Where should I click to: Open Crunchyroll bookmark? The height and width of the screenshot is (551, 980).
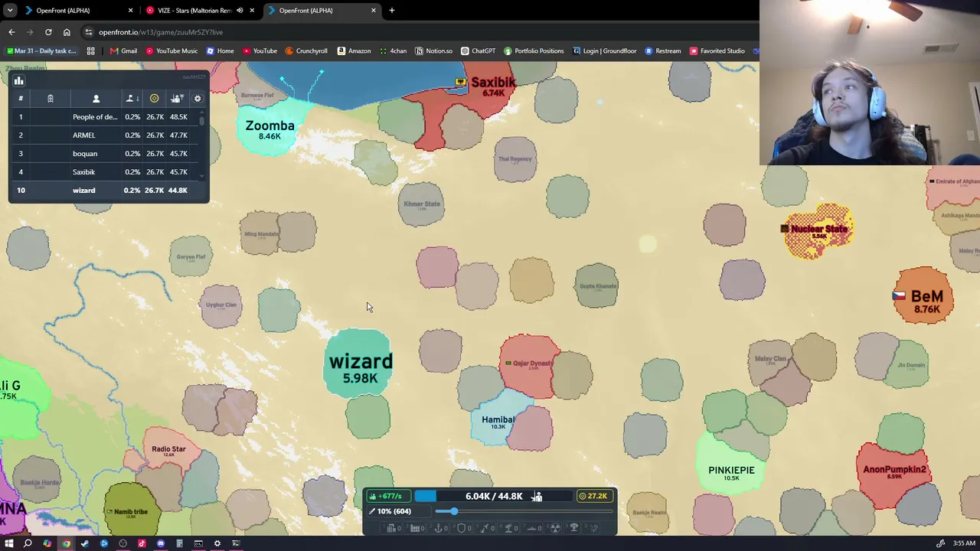[306, 51]
